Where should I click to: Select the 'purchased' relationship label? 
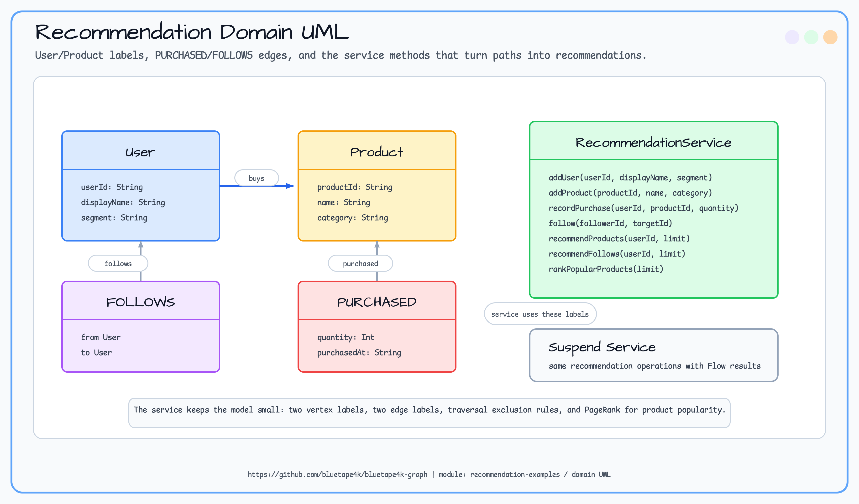360,264
